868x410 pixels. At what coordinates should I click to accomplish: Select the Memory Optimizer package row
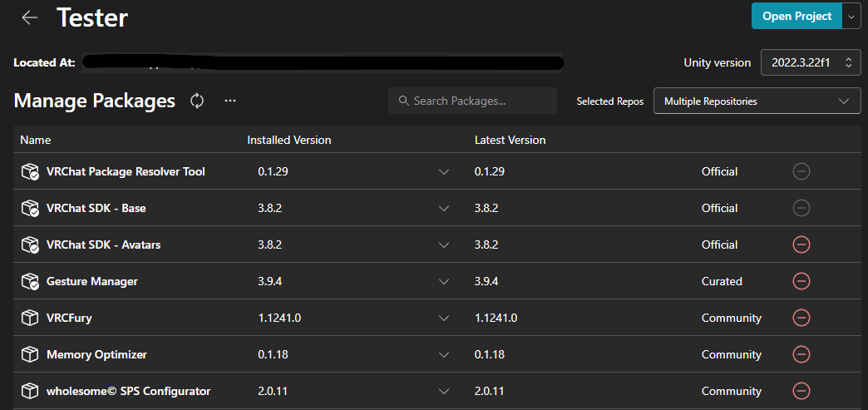click(96, 354)
